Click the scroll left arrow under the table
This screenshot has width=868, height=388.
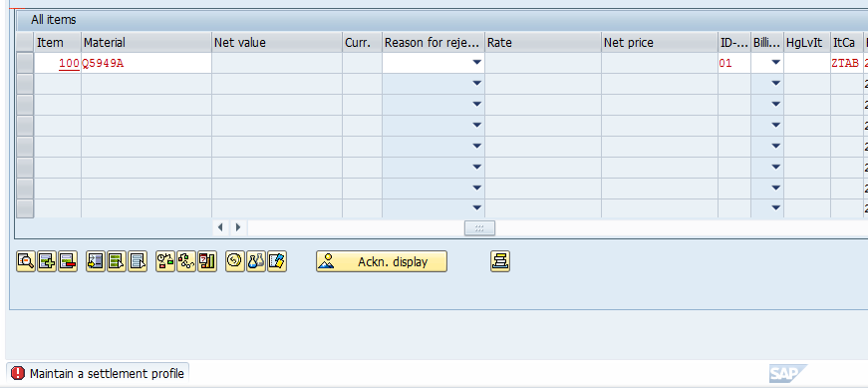tap(220, 227)
